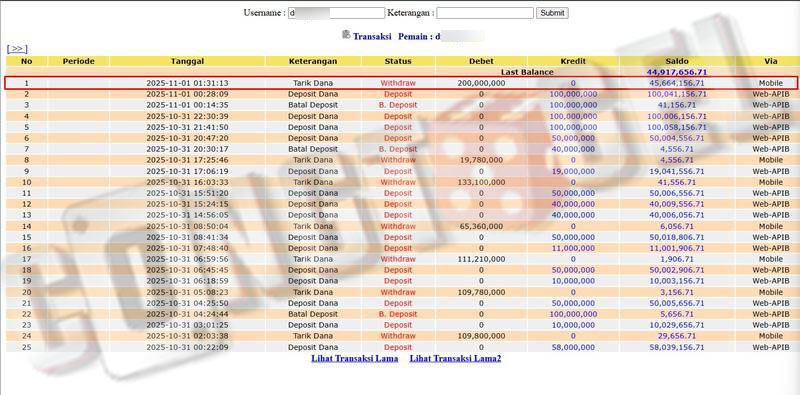Click the Tanggal column header
The width and height of the screenshot is (800, 395).
pos(187,61)
